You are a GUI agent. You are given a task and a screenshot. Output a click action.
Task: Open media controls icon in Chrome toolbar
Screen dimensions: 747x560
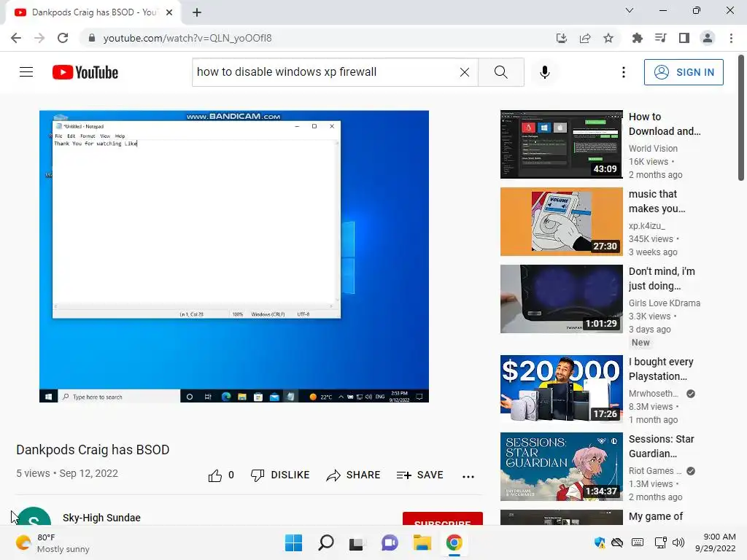point(660,38)
